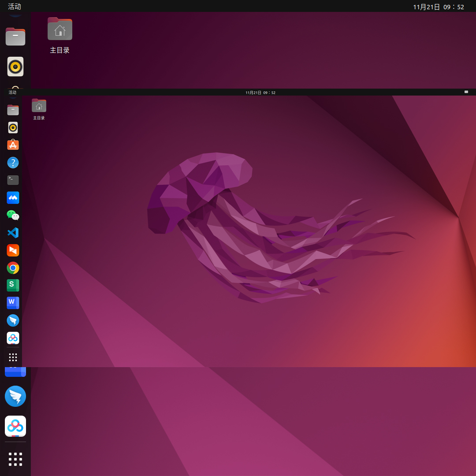Open 活动 overview in the outer top bar
The height and width of the screenshot is (476, 476).
tap(15, 6)
